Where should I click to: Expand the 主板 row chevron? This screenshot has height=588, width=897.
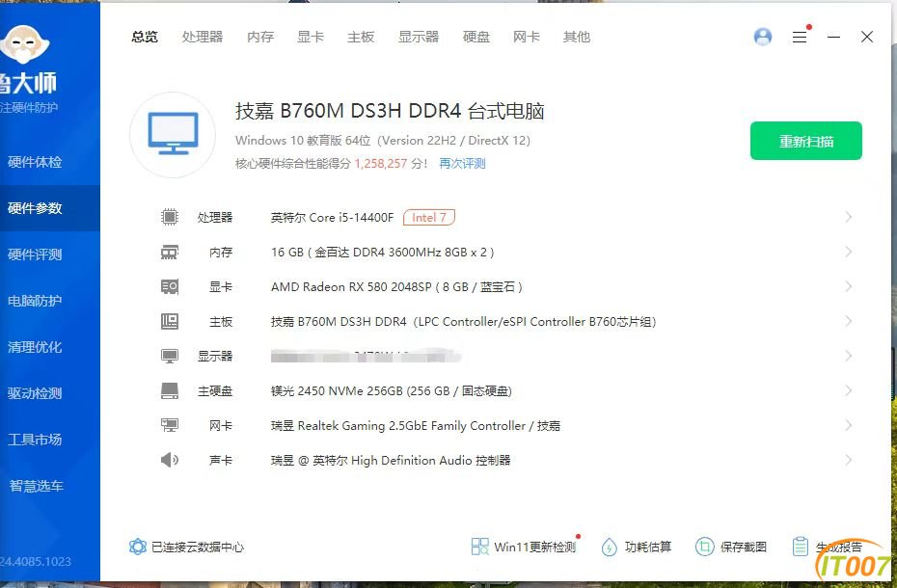[849, 321]
